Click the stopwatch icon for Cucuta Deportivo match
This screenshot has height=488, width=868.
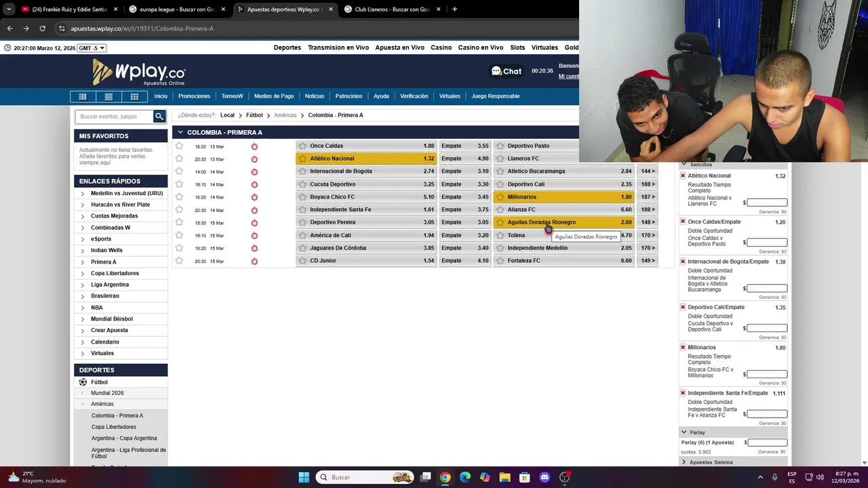tap(254, 184)
